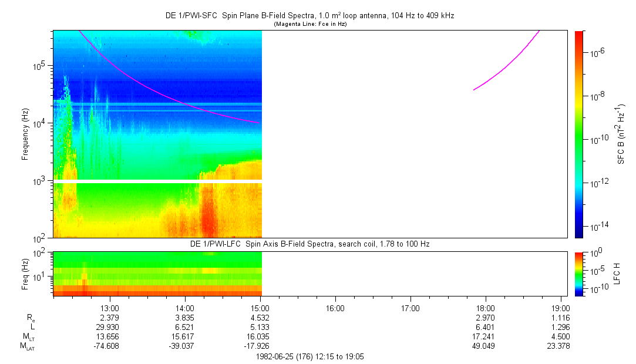Click the MLAT value -17.926

pos(257,346)
